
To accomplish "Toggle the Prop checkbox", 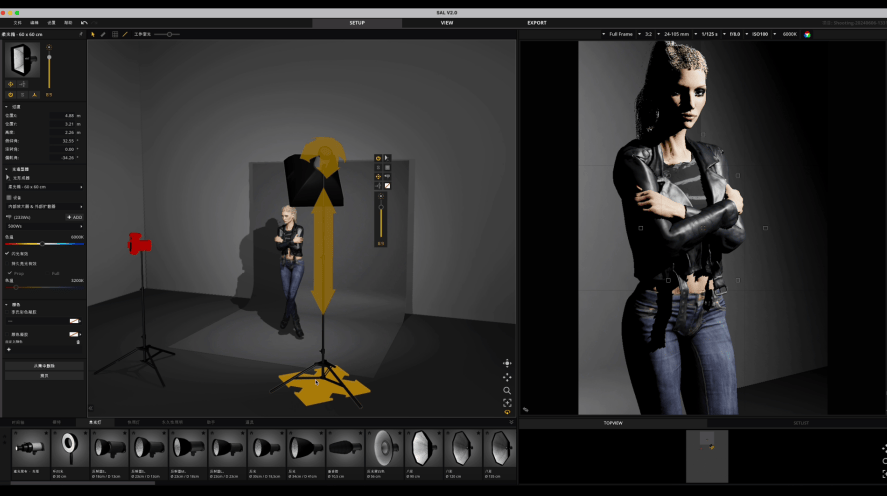I will (10, 273).
